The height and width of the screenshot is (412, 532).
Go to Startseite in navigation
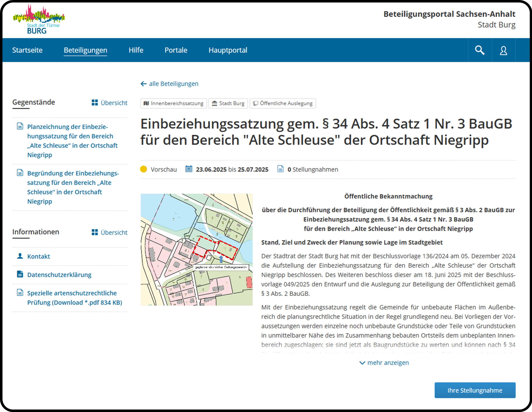coord(27,50)
